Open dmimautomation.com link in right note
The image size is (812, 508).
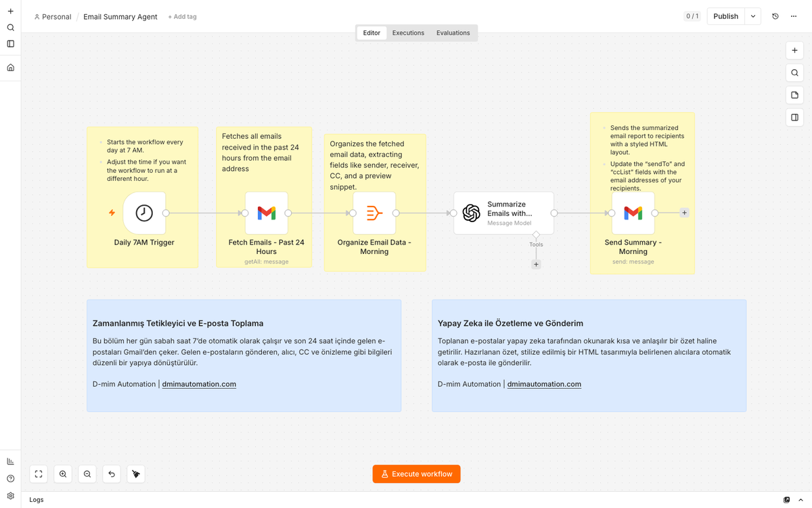pyautogui.click(x=544, y=384)
